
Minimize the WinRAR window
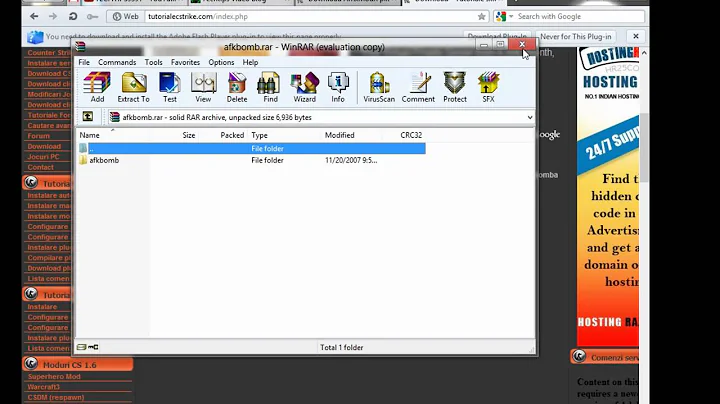pyautogui.click(x=484, y=45)
